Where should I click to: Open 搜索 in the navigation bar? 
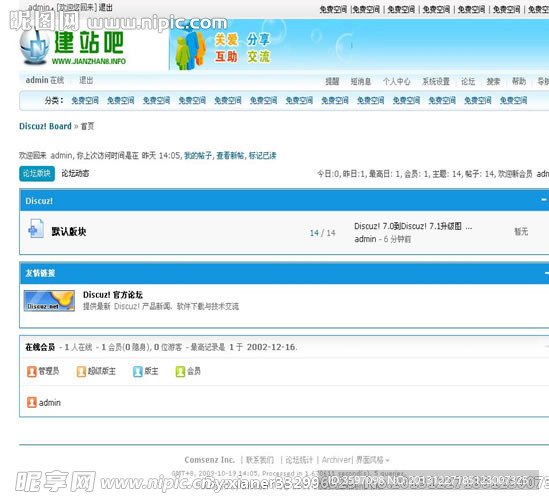pyautogui.click(x=493, y=82)
